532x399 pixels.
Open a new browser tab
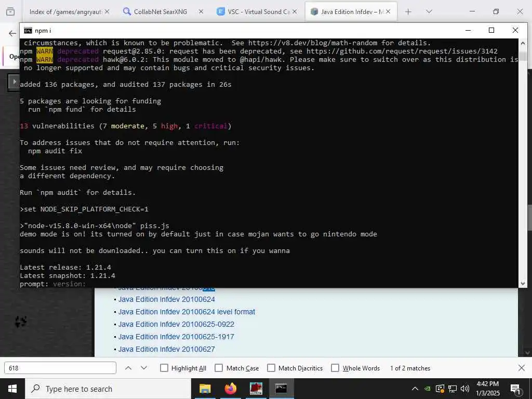pos(408,11)
